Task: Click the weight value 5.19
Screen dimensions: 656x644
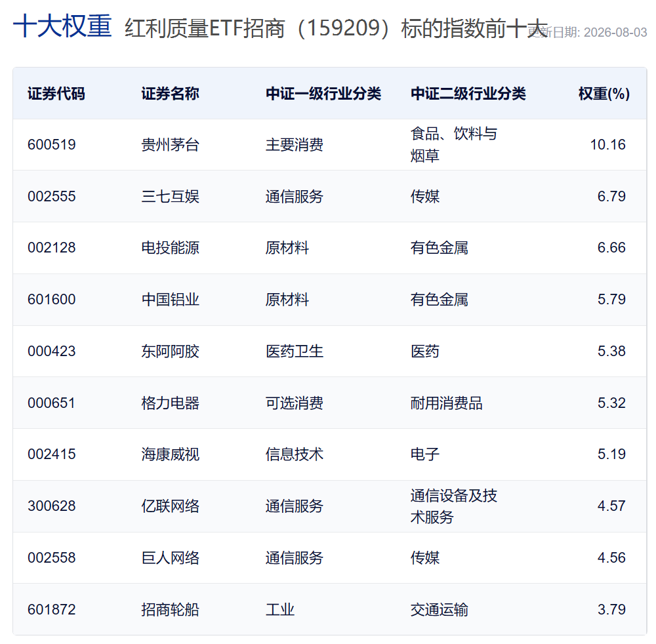Action: pyautogui.click(x=611, y=454)
